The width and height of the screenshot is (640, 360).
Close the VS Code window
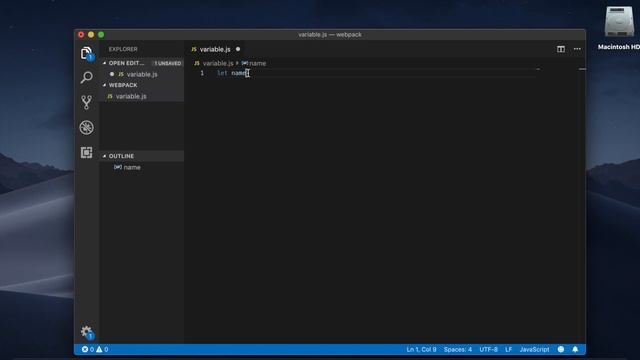coord(81,35)
